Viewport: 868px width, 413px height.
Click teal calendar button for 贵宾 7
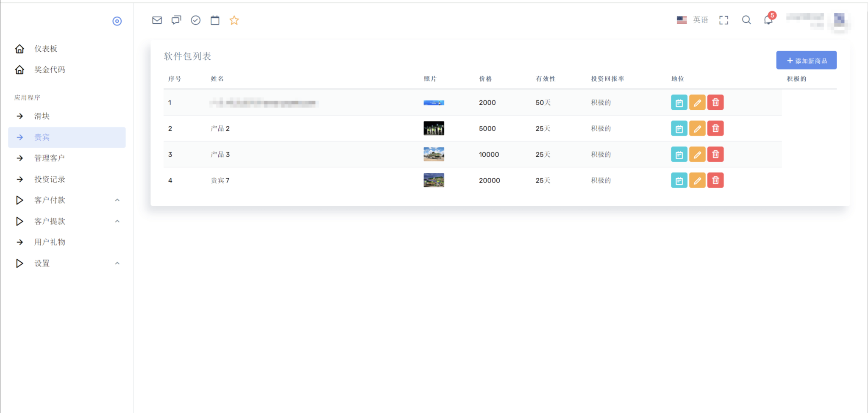(679, 180)
